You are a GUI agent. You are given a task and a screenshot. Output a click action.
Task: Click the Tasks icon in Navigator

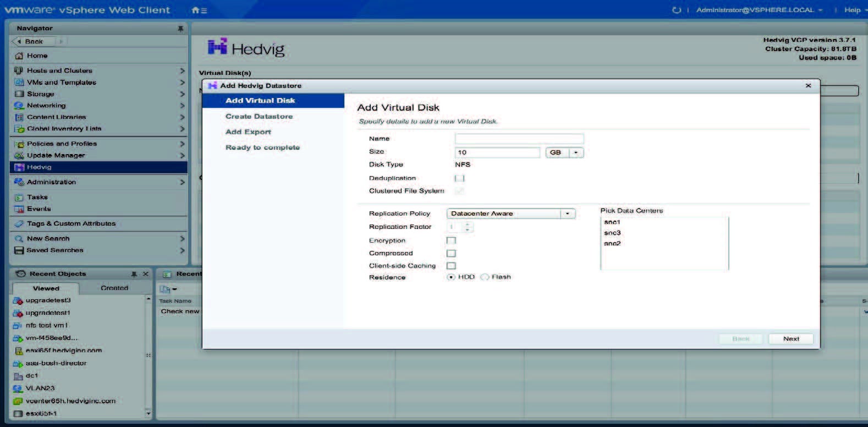coord(19,197)
